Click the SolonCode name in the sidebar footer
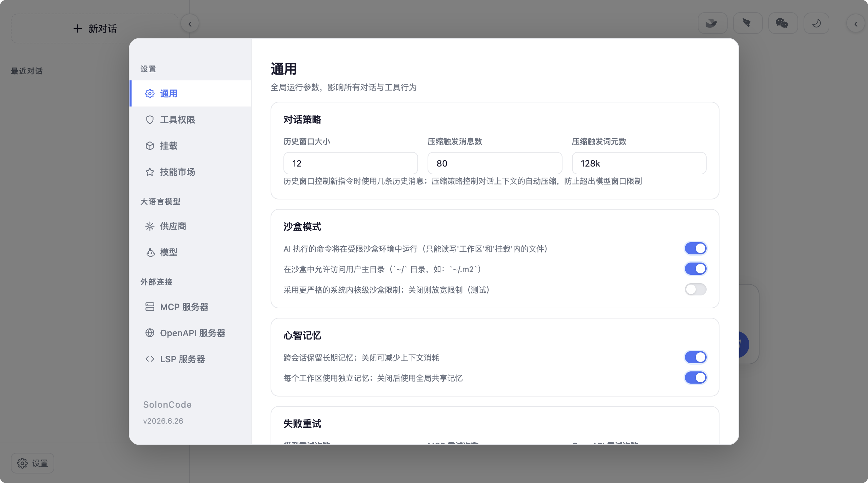The image size is (868, 483). click(167, 405)
